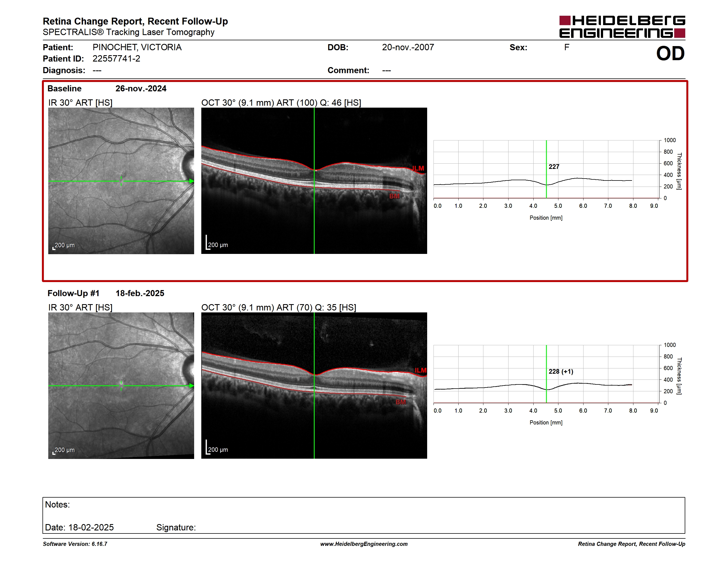Click the www.HeidelbergEngineering.com link
The width and height of the screenshot is (728, 563).
click(364, 544)
